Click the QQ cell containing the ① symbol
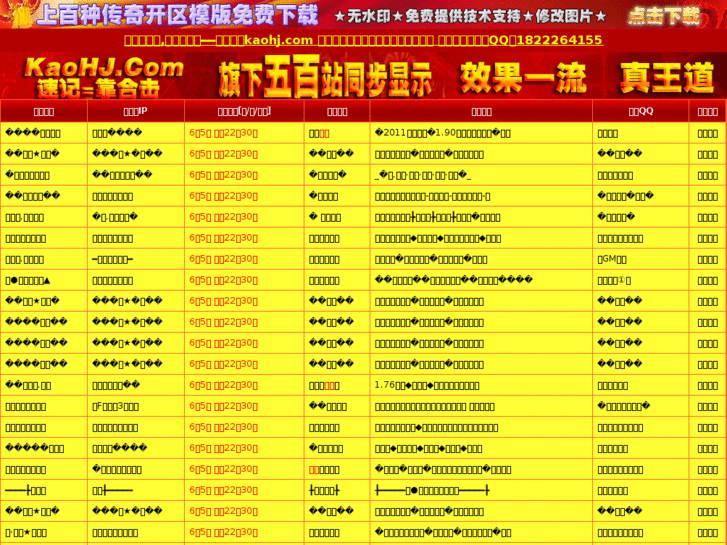Image resolution: width=727 pixels, height=545 pixels. (x=641, y=280)
